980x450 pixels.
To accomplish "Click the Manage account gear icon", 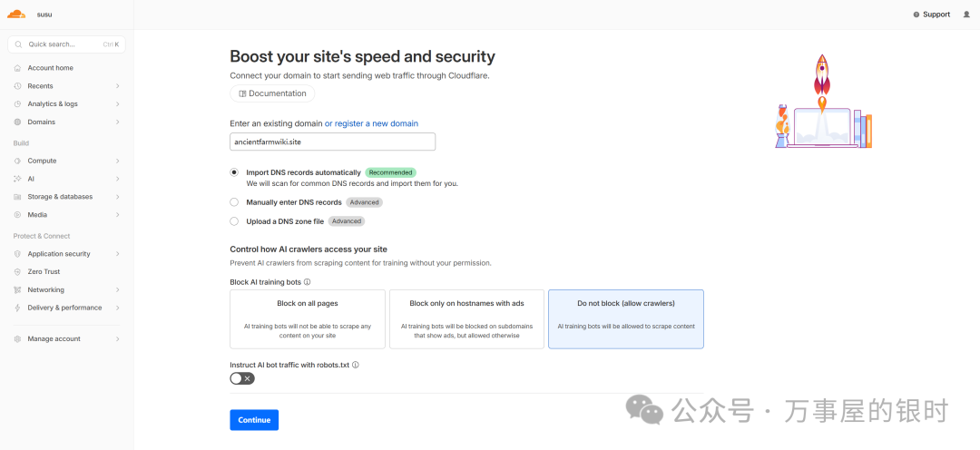I will coord(18,339).
